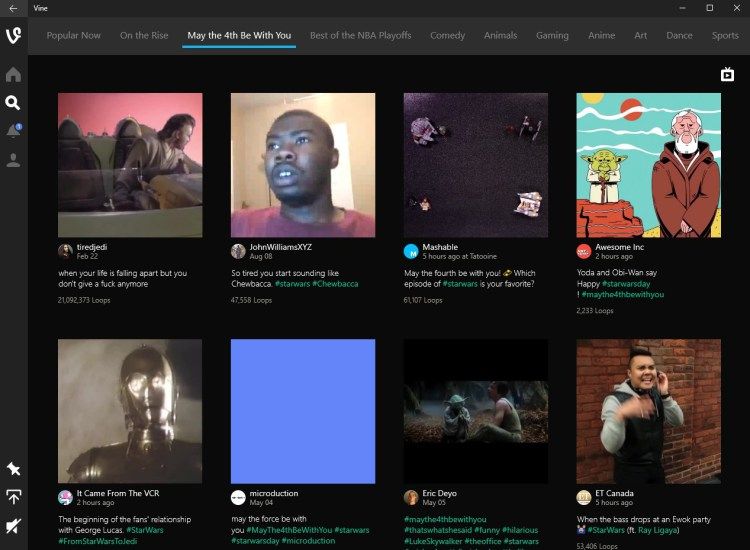Click the Vine logo icon
The height and width of the screenshot is (550, 750).
tap(13, 36)
